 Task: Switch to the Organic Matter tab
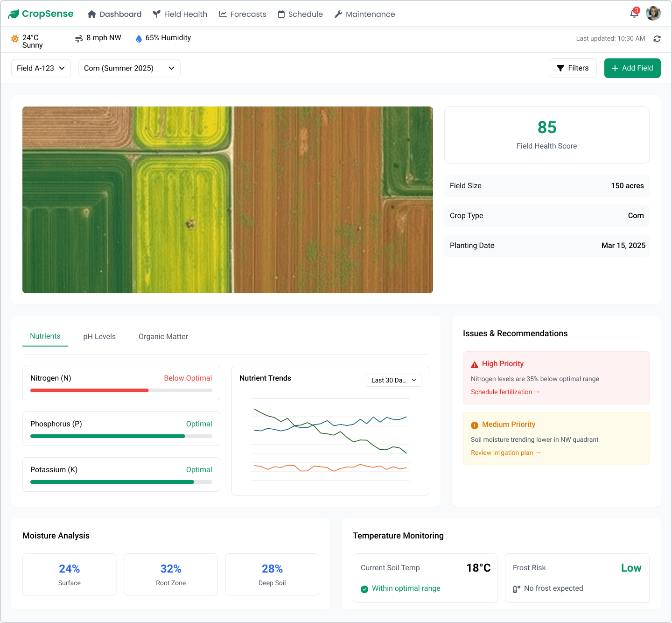pos(163,337)
